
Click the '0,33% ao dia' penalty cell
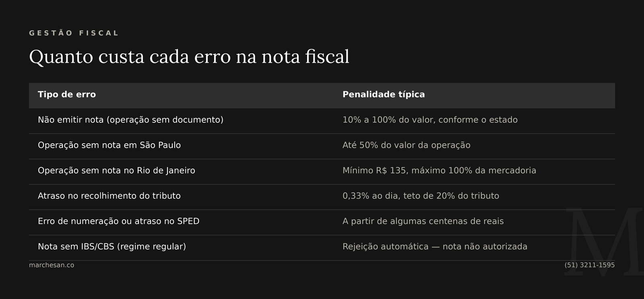421,196
